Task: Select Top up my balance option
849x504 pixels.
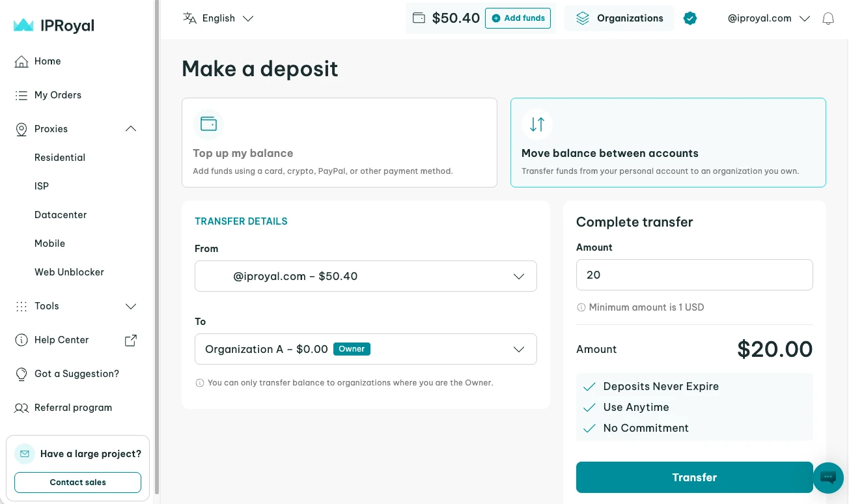Action: [x=339, y=143]
